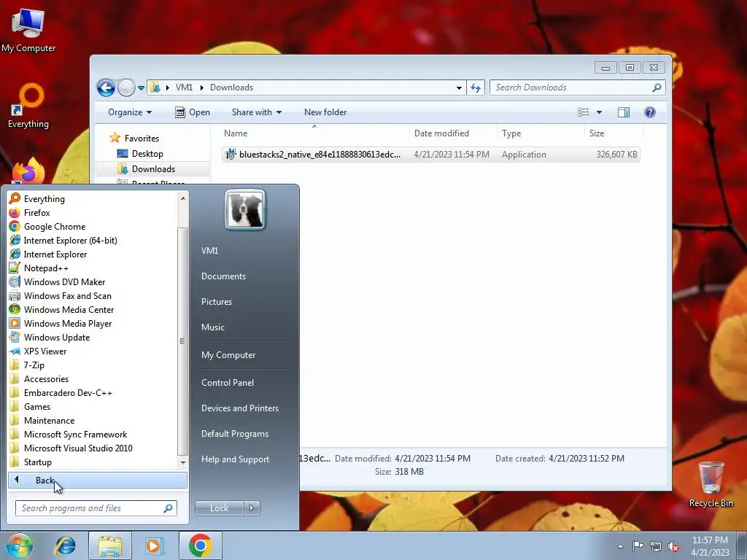Open Windows Media Player from the list
The image size is (747, 560).
point(68,323)
